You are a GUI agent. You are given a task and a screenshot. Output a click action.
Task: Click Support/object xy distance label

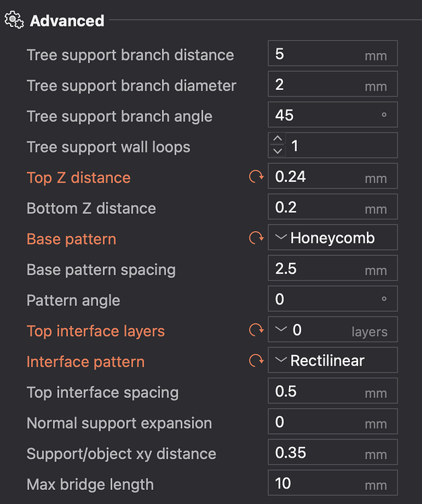(121, 454)
